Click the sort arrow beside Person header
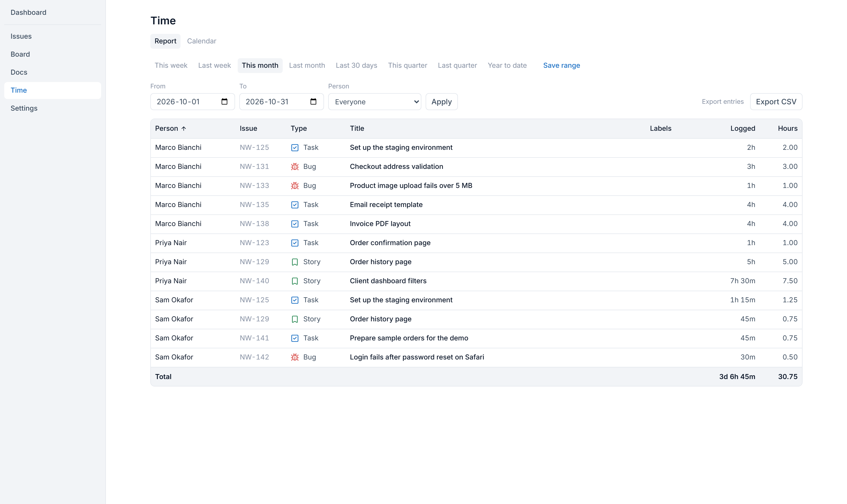Viewport: 847px width, 504px height. point(184,128)
